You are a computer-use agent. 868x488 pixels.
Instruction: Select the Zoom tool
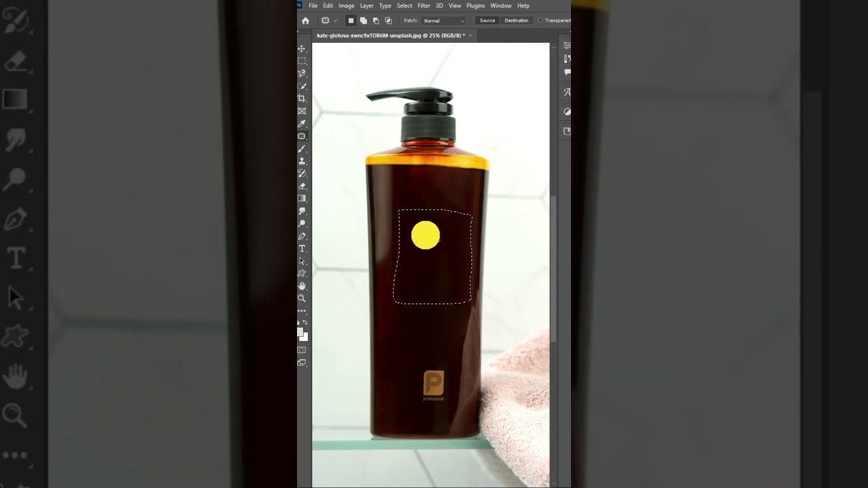pos(302,298)
